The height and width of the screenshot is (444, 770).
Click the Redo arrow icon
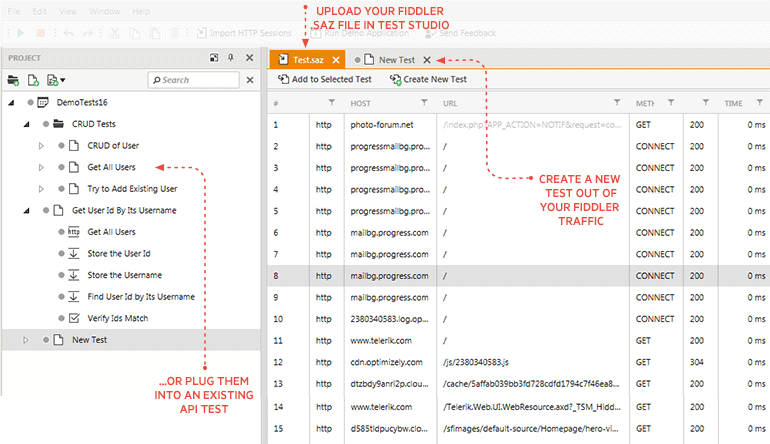click(x=88, y=33)
